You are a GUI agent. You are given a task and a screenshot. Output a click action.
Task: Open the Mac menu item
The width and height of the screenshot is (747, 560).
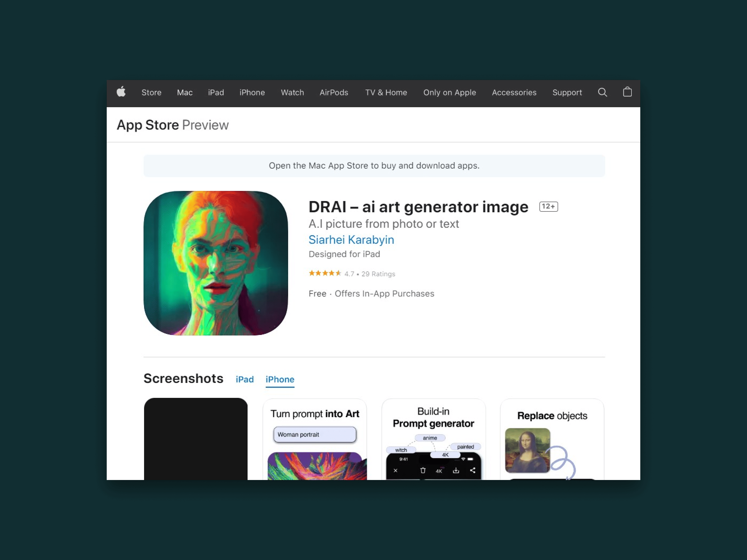tap(185, 93)
